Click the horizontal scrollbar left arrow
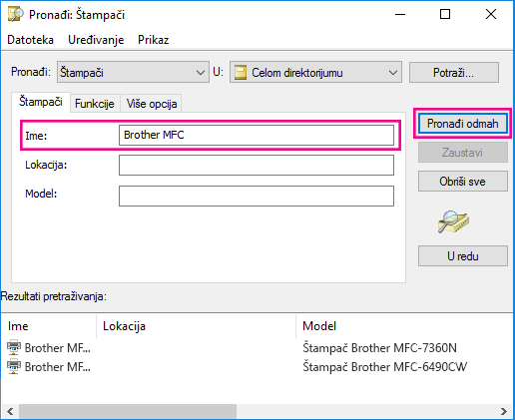This screenshot has height=420, width=515. [10, 411]
